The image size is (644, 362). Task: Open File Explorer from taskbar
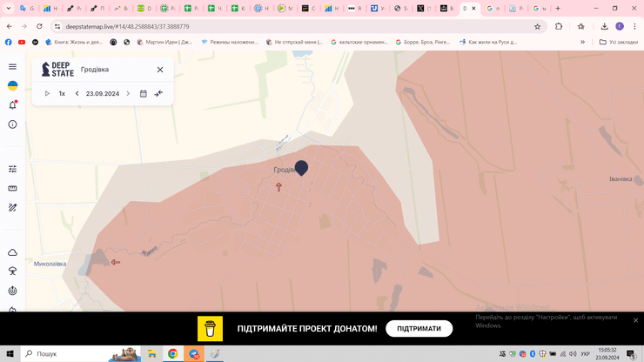click(x=152, y=354)
